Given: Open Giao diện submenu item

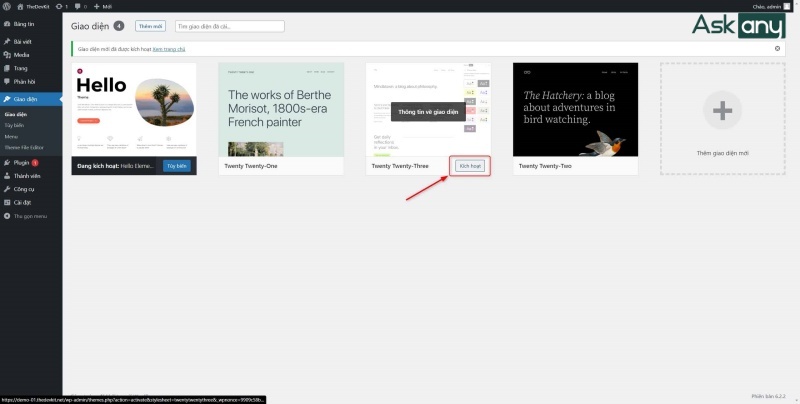Looking at the screenshot, I should [16, 114].
